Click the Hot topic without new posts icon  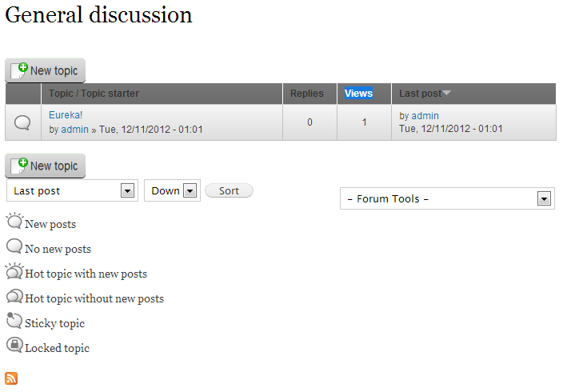click(14, 297)
